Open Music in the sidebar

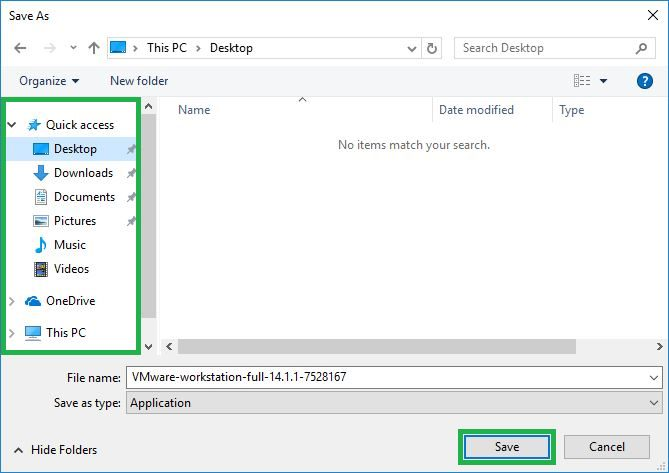tap(70, 245)
